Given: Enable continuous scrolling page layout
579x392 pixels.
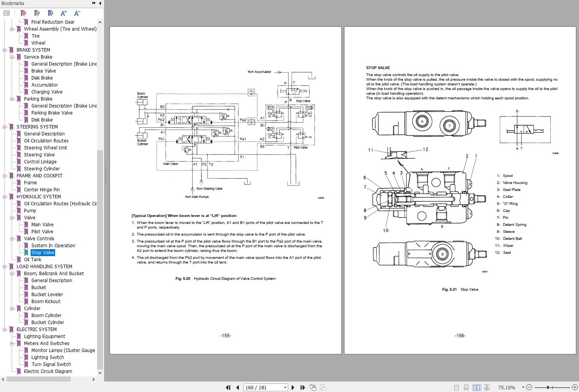Looking at the screenshot, I should 466,387.
